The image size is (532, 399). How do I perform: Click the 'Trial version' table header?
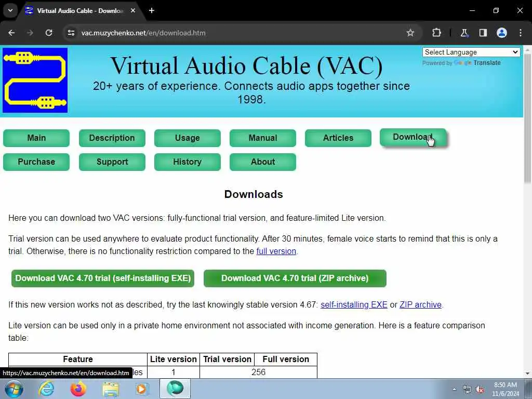coord(228,360)
